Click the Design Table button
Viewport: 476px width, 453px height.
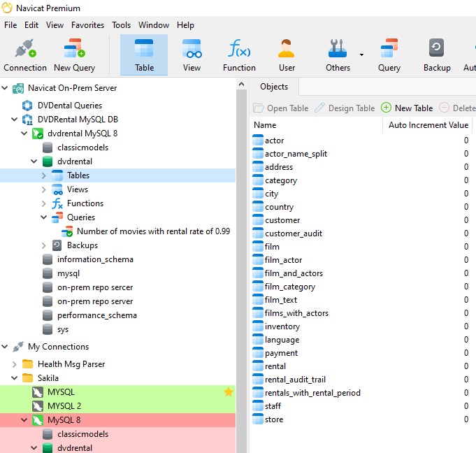point(345,108)
